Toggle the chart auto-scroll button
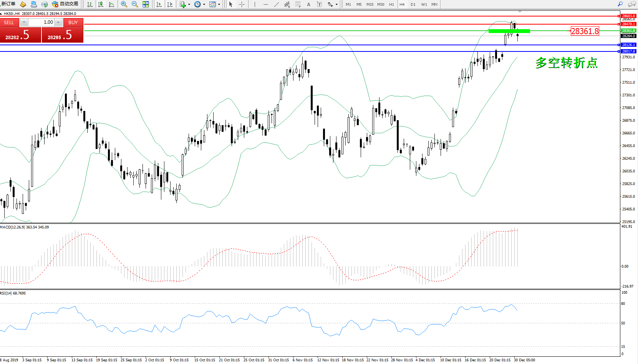The height and width of the screenshot is (364, 638). tap(159, 4)
